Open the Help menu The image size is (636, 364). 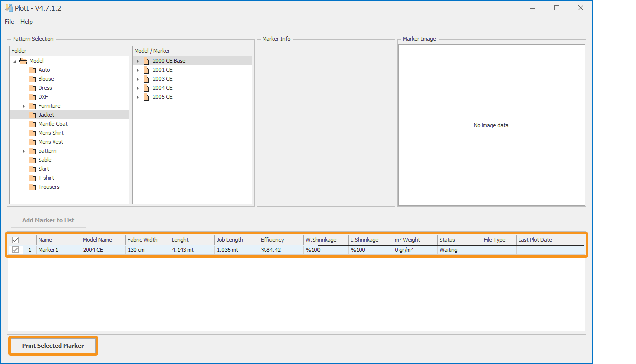click(x=26, y=22)
